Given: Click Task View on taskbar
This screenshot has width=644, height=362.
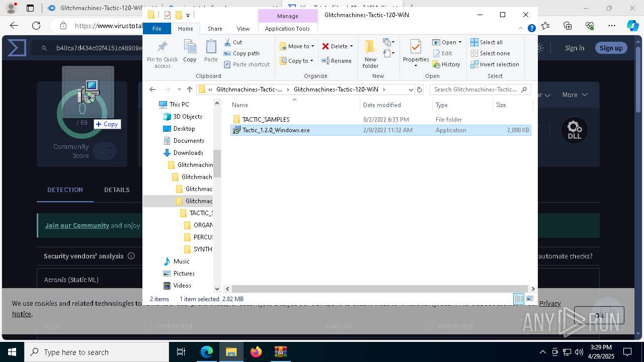Looking at the screenshot, I should (181, 352).
